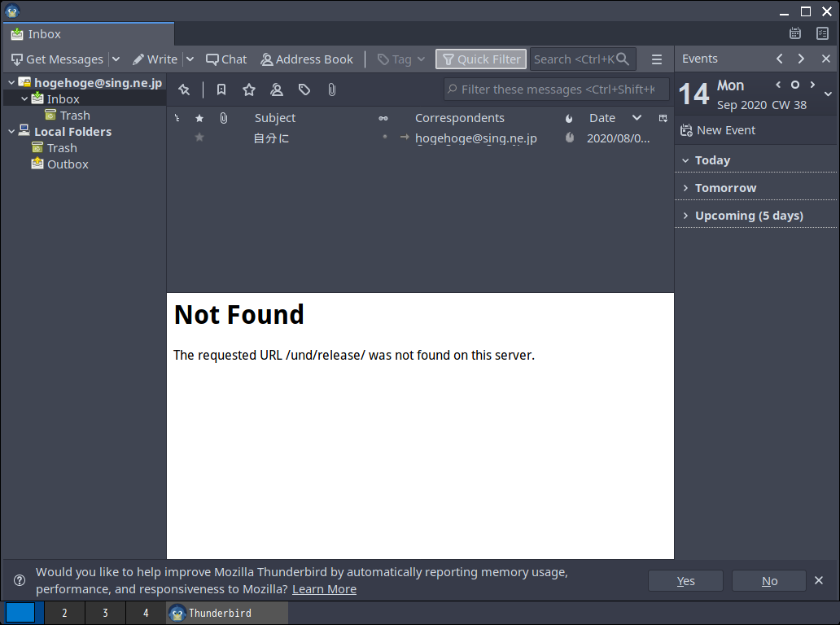Viewport: 840px width, 625px height.
Task: Star the 自分に message row
Action: [x=199, y=138]
